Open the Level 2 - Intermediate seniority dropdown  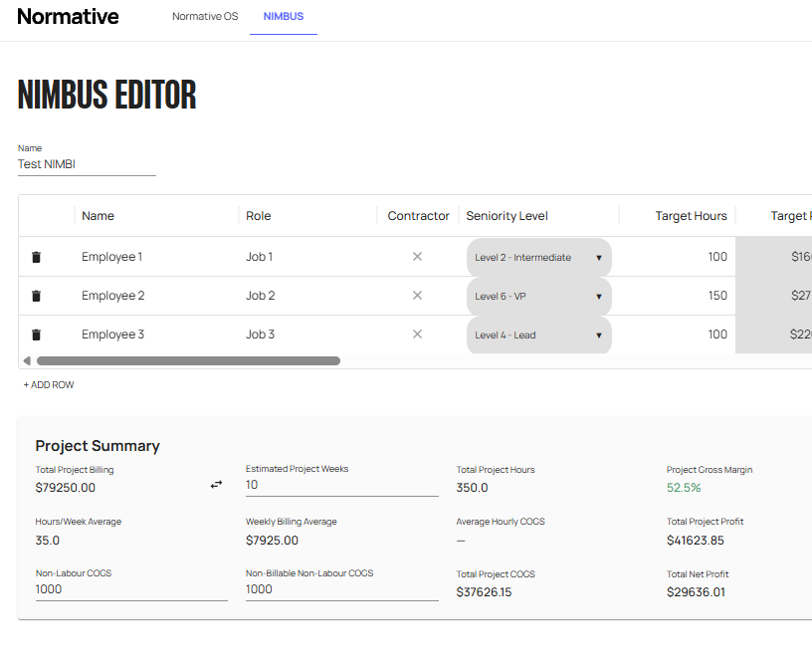pos(539,258)
